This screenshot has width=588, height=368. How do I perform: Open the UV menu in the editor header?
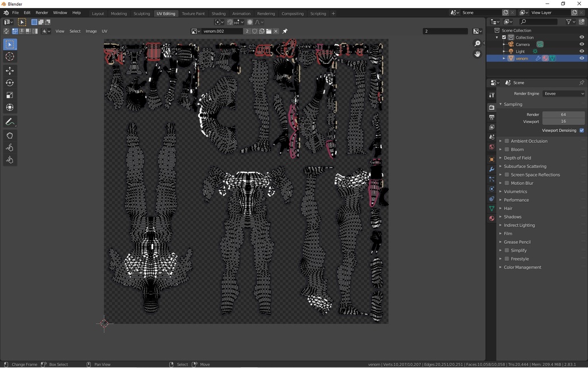(104, 31)
